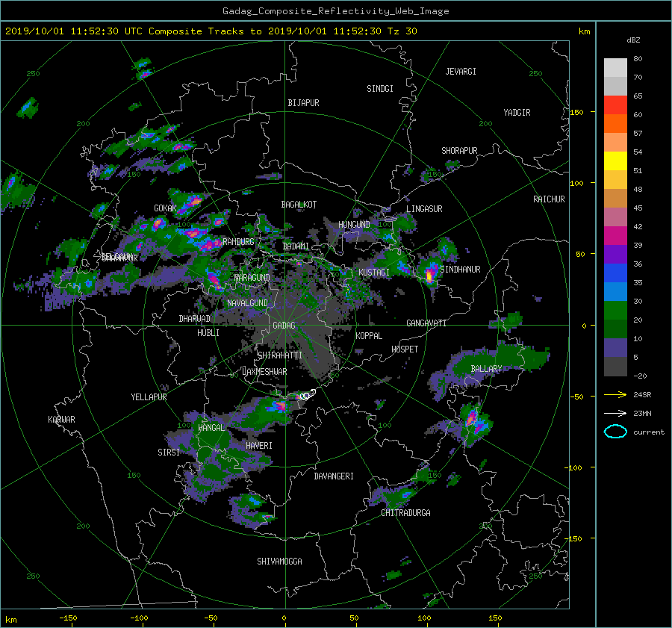The height and width of the screenshot is (628, 672).
Task: Click the 23MN legend label
Action: [x=642, y=413]
